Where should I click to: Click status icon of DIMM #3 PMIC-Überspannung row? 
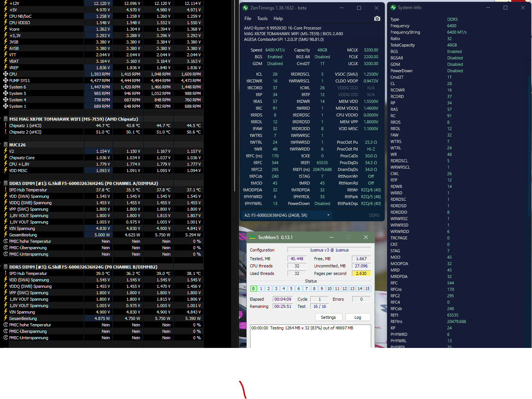tap(6, 331)
